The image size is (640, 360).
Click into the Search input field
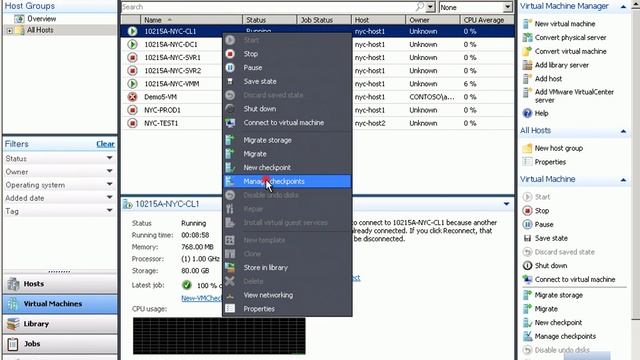(x=268, y=7)
